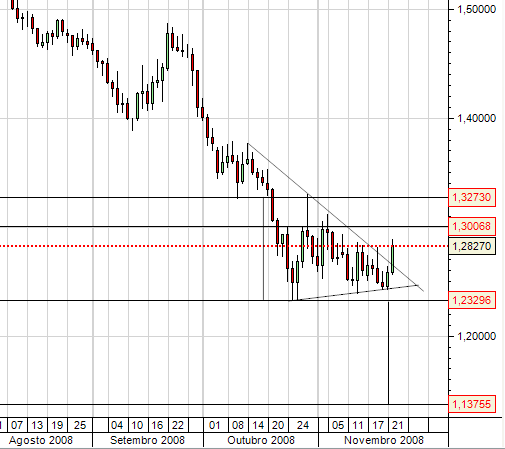Image resolution: width=505 pixels, height=449 pixels.
Task: Click the date label 19 in August
Action: pos(57,425)
